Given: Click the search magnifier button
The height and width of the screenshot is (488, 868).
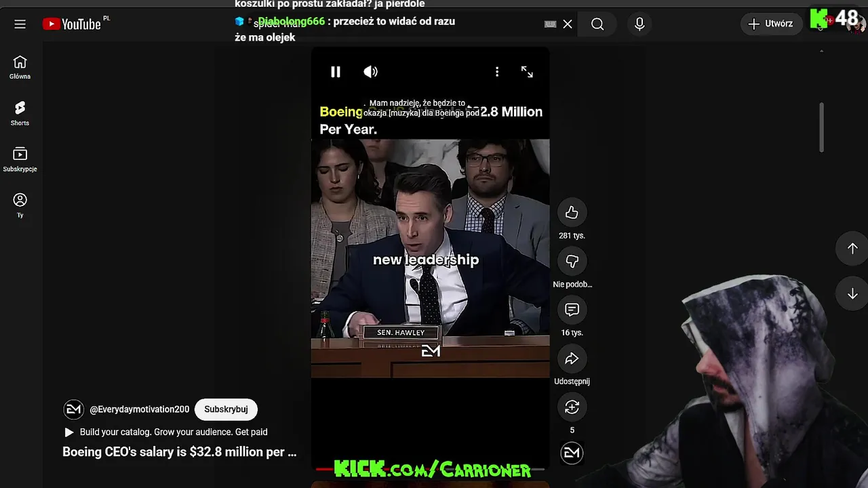Looking at the screenshot, I should tap(597, 24).
